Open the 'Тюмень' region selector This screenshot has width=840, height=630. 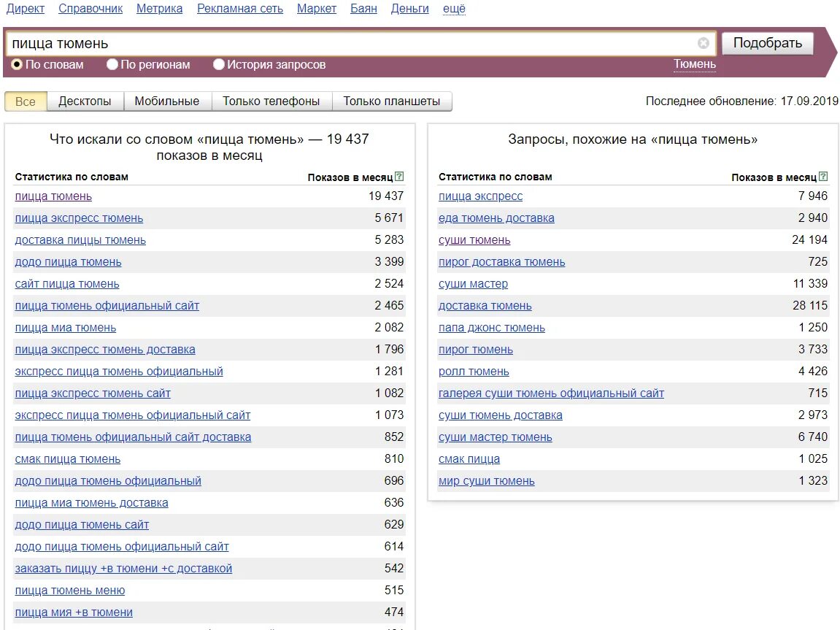[694, 64]
